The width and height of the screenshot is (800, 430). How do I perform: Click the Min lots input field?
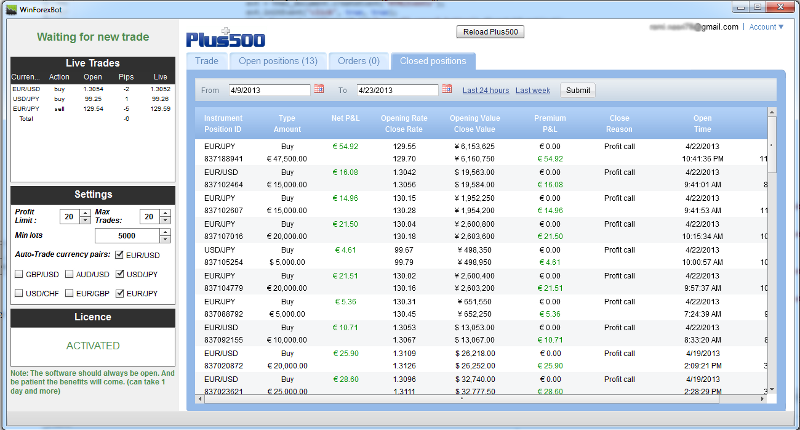click(128, 236)
